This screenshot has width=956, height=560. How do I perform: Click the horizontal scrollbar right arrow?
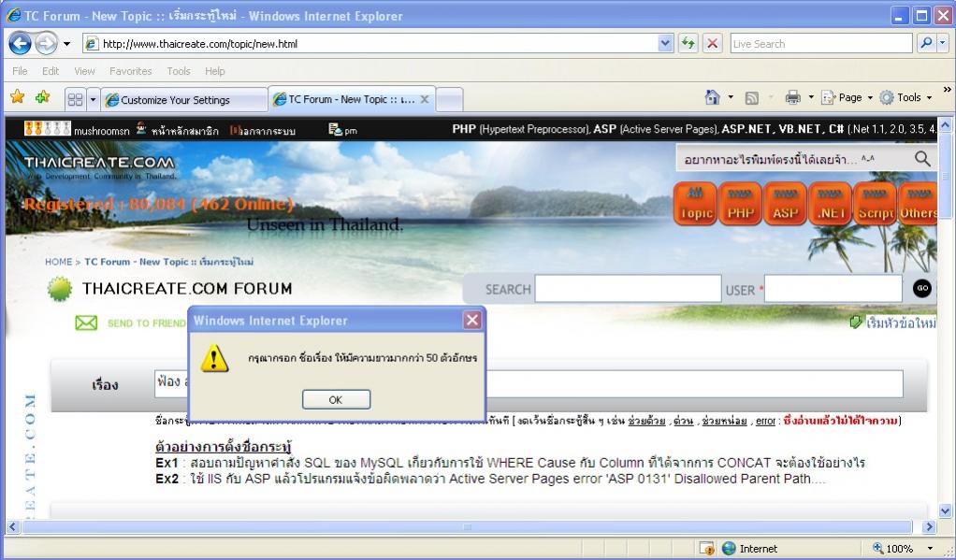[x=929, y=527]
